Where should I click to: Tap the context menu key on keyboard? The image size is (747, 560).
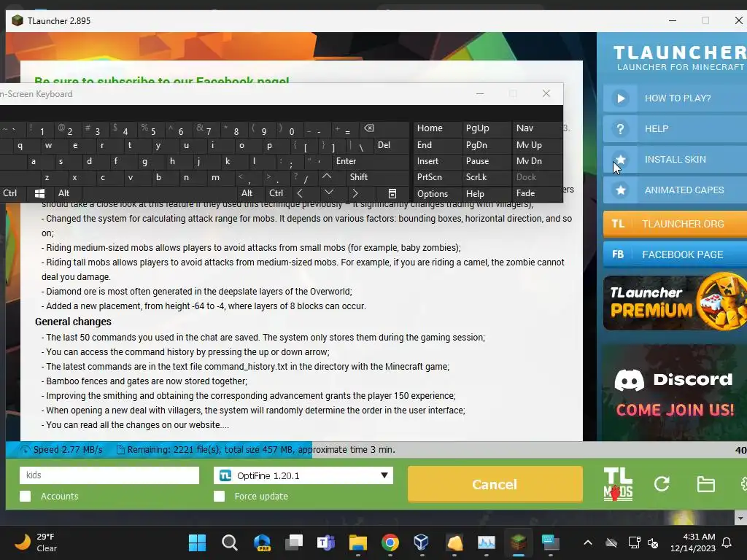point(392,193)
